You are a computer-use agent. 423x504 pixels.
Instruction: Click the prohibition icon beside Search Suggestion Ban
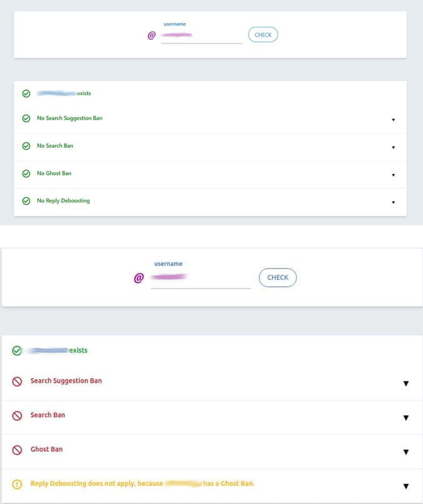pyautogui.click(x=16, y=381)
